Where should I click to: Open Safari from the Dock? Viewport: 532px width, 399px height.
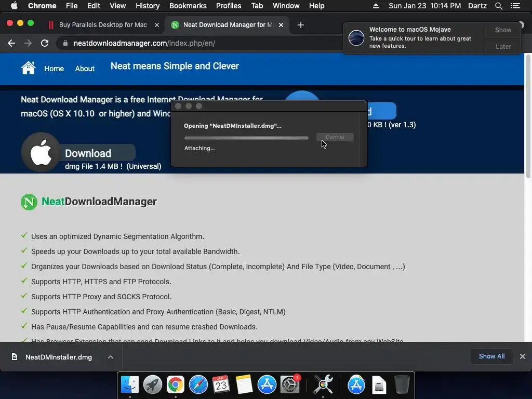(198, 384)
